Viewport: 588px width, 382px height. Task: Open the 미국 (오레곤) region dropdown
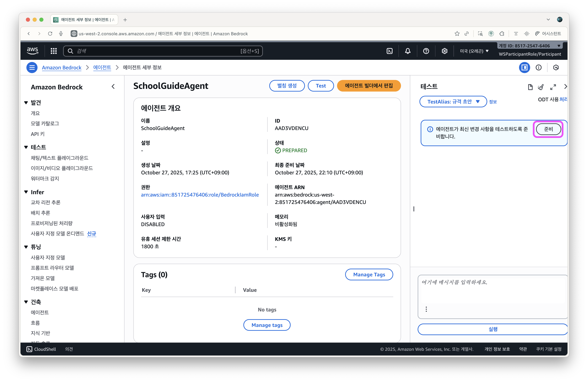click(x=474, y=51)
